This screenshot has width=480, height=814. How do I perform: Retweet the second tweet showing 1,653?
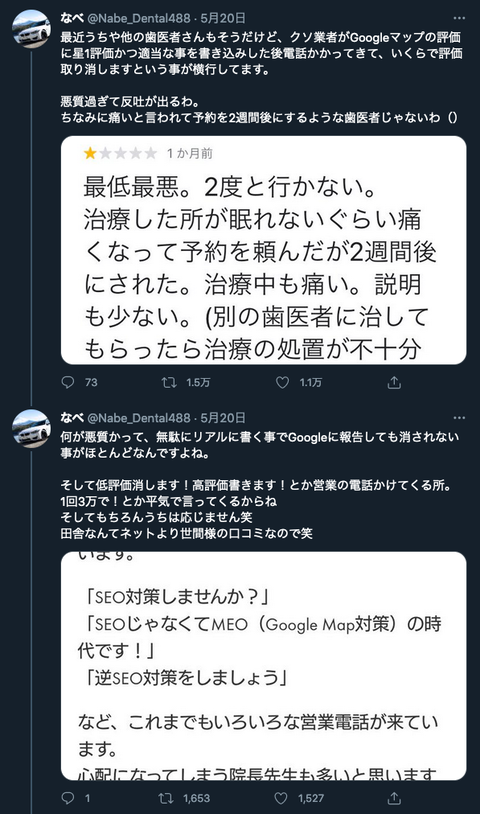pyautogui.click(x=166, y=798)
